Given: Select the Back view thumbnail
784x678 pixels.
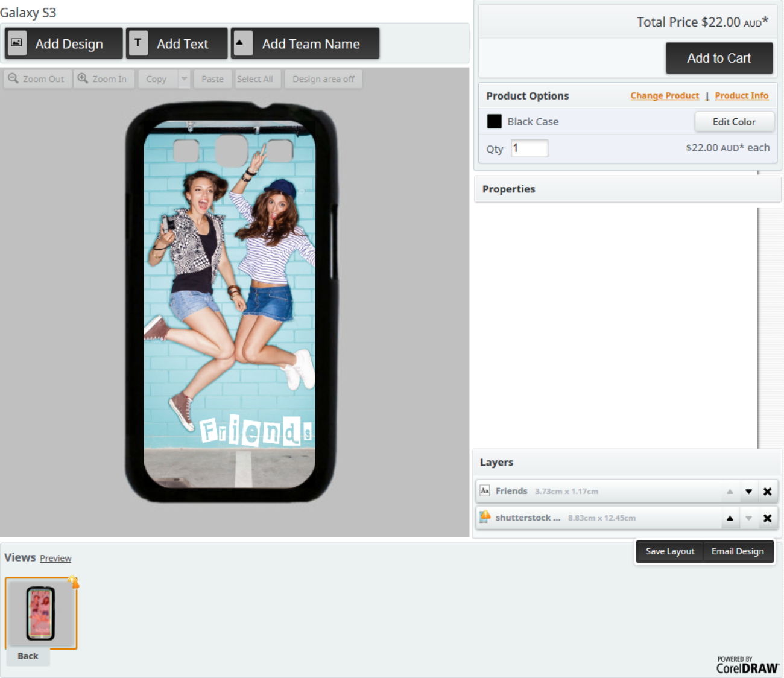Looking at the screenshot, I should click(x=41, y=613).
